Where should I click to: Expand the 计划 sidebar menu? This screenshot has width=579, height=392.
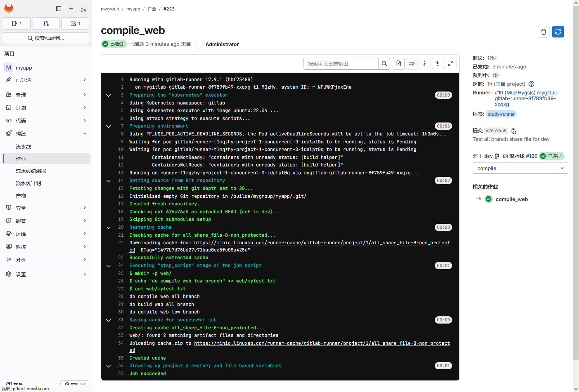tap(46, 108)
